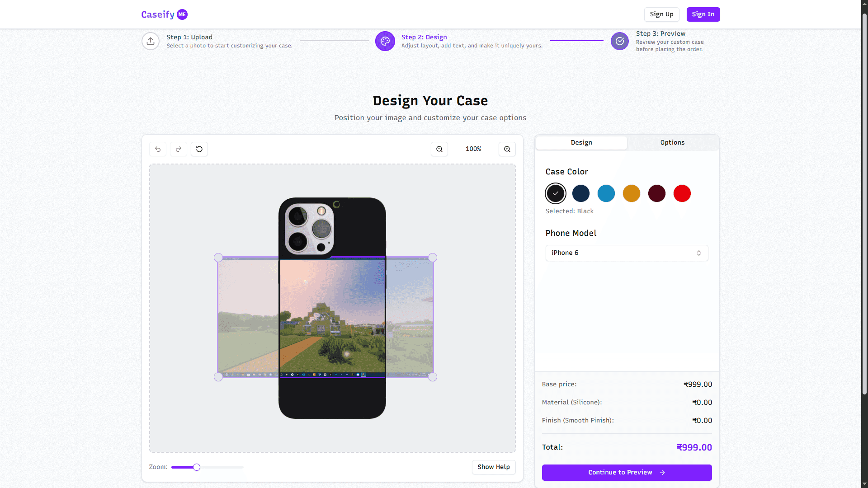Pick the bright red case color
Viewport: 868px width, 488px height.
click(x=682, y=193)
